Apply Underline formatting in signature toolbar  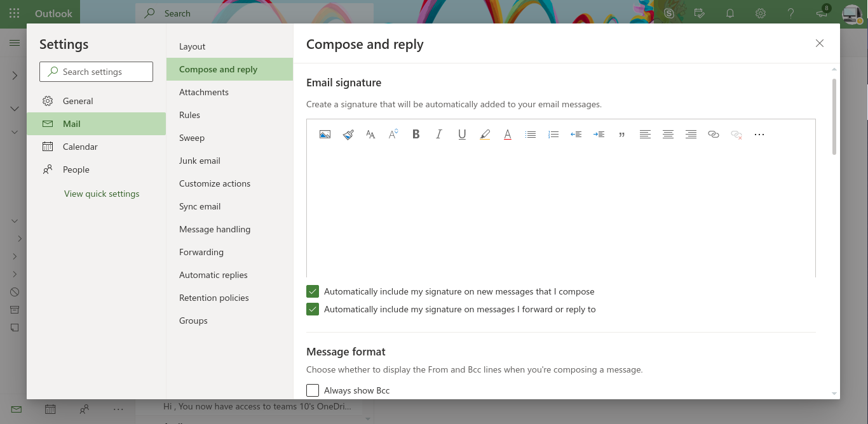coord(462,135)
